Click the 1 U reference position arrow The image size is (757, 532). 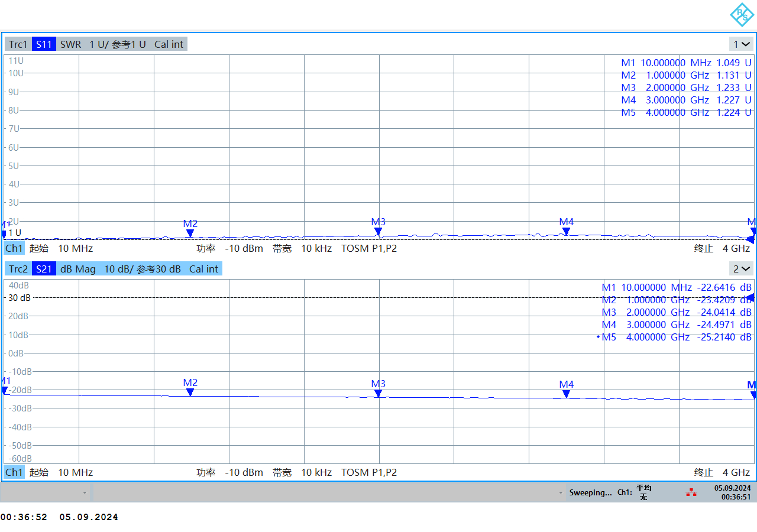(x=750, y=239)
